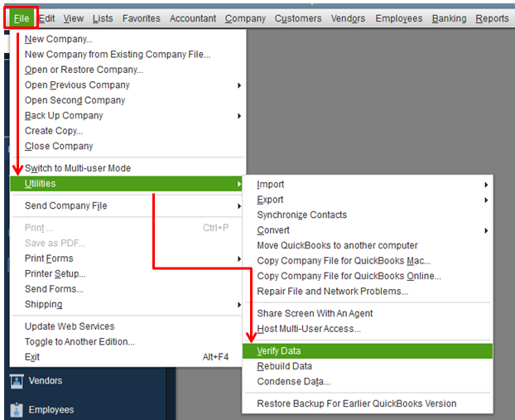Click the Vendors icon in sidebar
This screenshot has height=420, width=515.
(x=17, y=381)
